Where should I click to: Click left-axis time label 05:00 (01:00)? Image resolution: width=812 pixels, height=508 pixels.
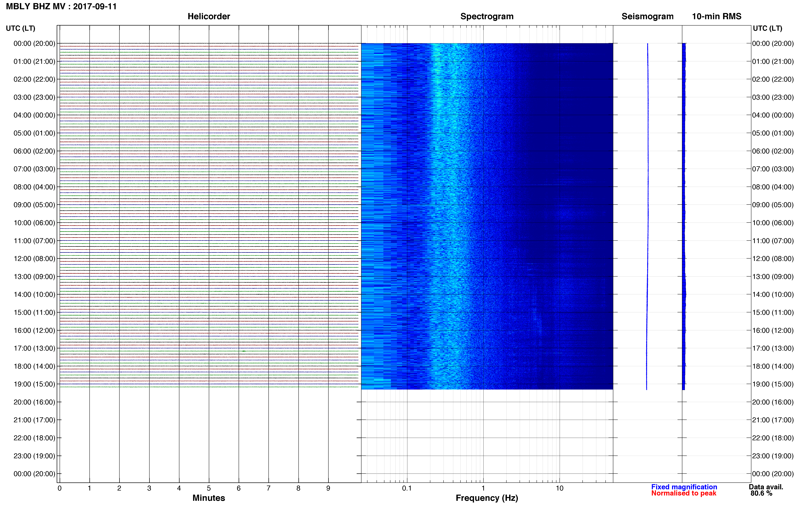tap(34, 133)
